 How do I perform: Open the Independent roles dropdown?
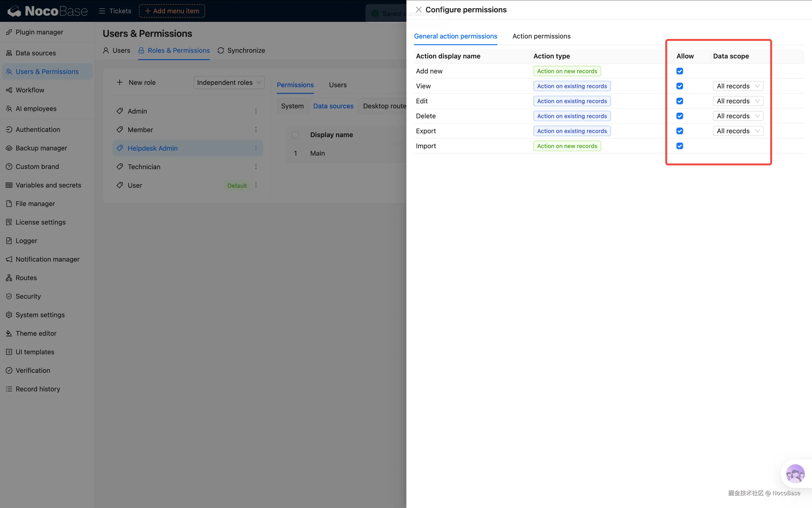(x=229, y=83)
